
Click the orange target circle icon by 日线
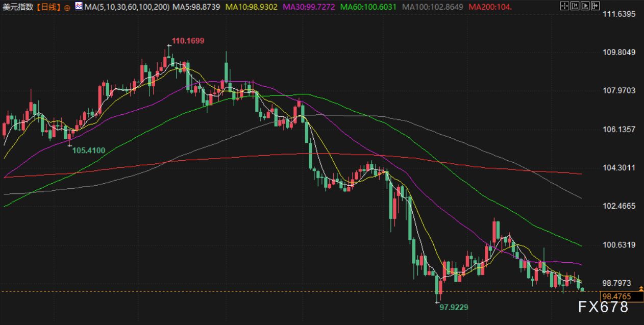coord(67,8)
